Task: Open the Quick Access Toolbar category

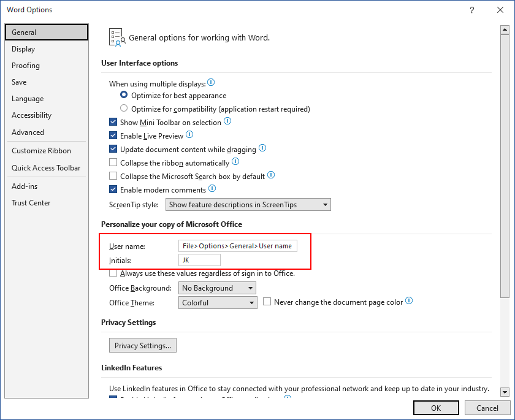Action: point(47,168)
